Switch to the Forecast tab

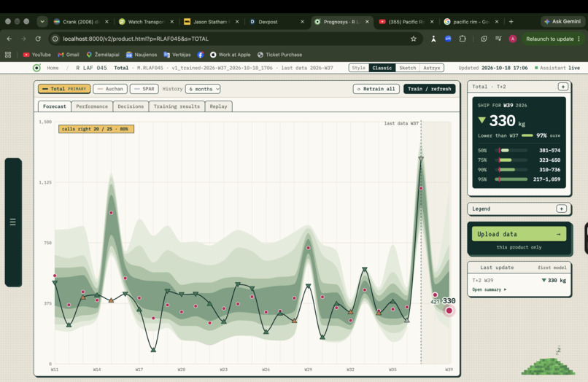point(55,106)
